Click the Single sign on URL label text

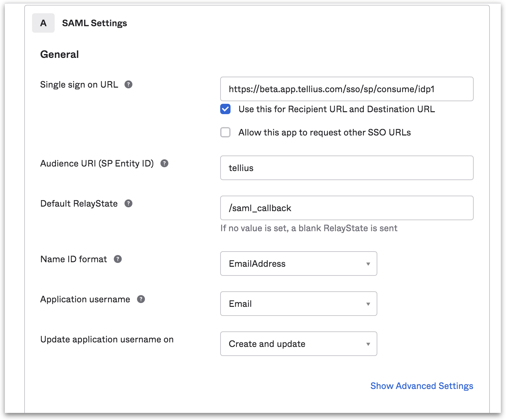pos(79,85)
